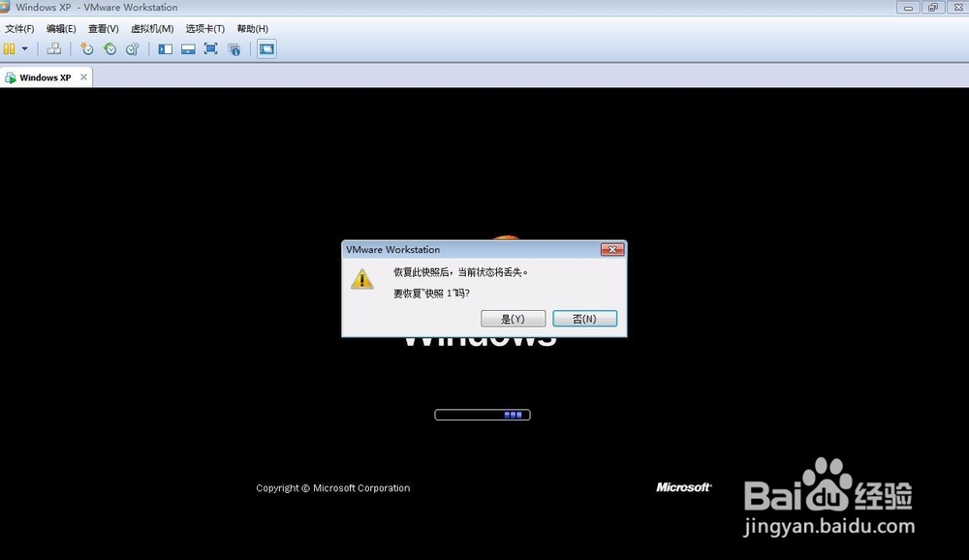The height and width of the screenshot is (560, 969).
Task: Open the snapshot manager icon
Action: (132, 48)
